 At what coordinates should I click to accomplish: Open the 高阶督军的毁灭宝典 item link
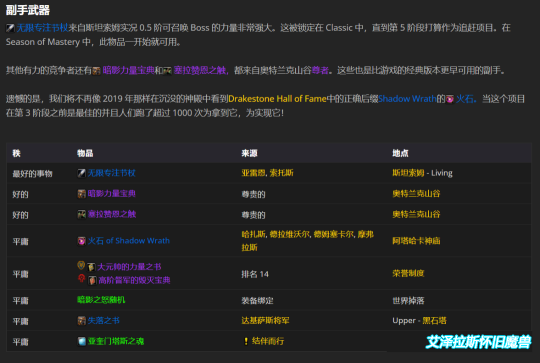(x=134, y=280)
